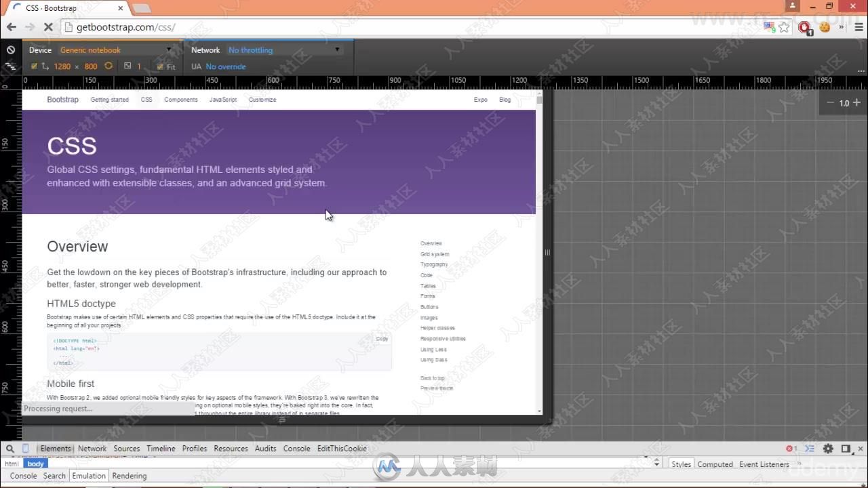Open the Sources panel tab
Image resolution: width=868 pixels, height=488 pixels.
point(127,449)
